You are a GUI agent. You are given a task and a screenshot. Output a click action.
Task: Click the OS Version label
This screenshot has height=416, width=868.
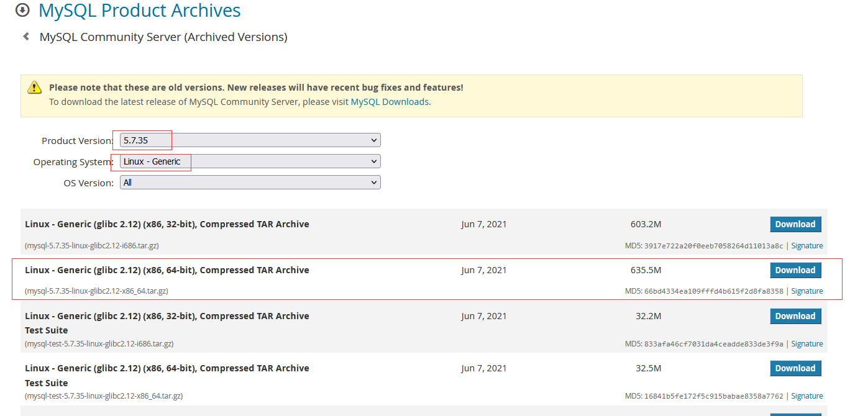(89, 183)
